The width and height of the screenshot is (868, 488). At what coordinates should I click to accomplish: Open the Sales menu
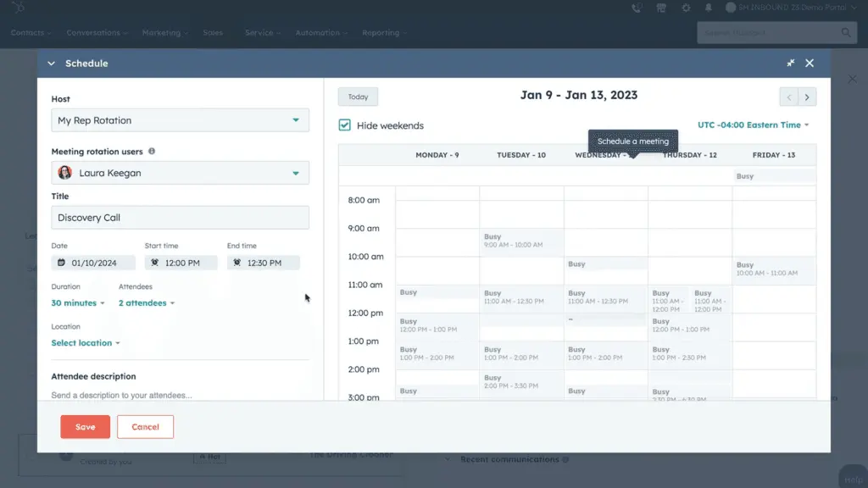[x=213, y=33]
